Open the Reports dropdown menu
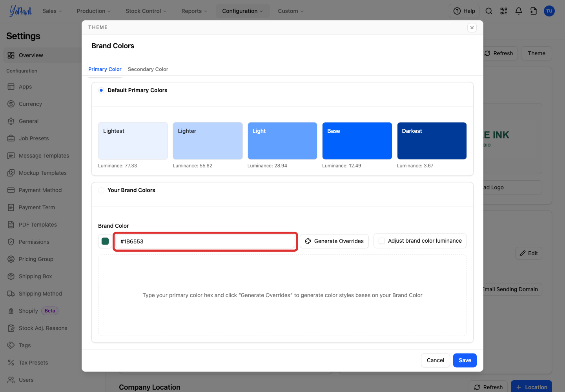565x392 pixels. (194, 11)
